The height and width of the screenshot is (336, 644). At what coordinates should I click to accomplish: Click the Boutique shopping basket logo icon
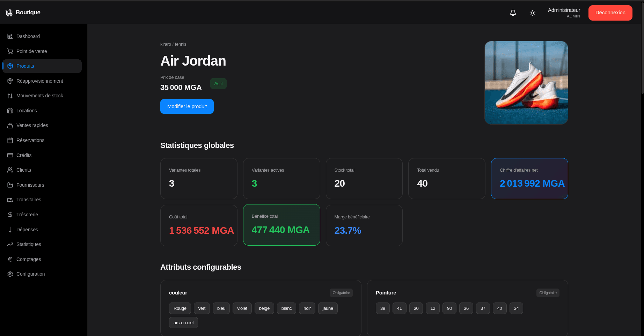9,13
